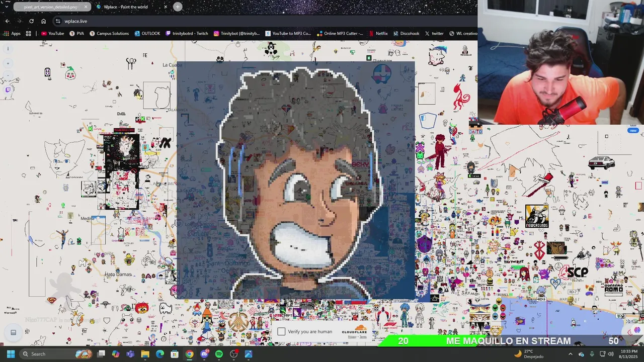Click the pixel art face overlay image
The image size is (644, 362).
coord(296,180)
